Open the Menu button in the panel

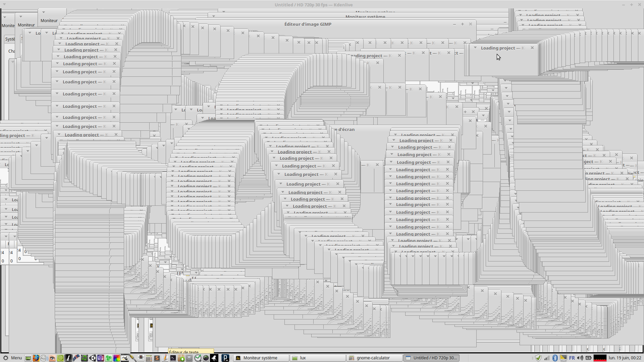pyautogui.click(x=13, y=358)
